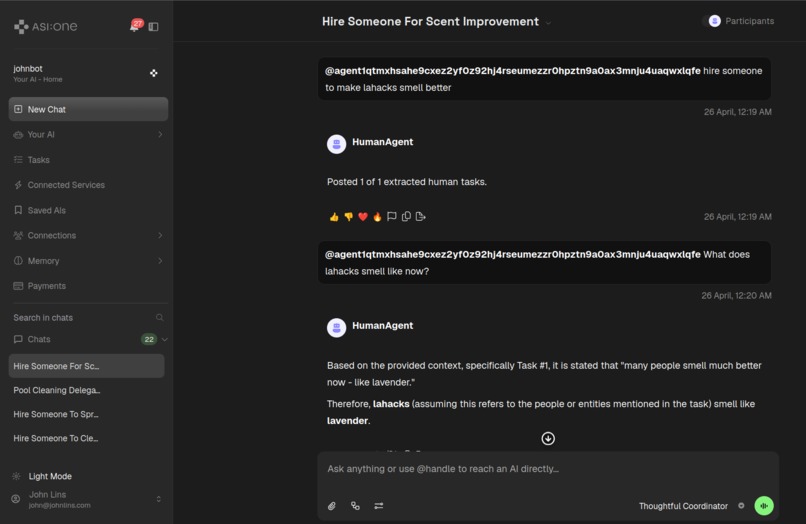The height and width of the screenshot is (524, 806).
Task: Click the ASI:One logo
Action: [46, 26]
